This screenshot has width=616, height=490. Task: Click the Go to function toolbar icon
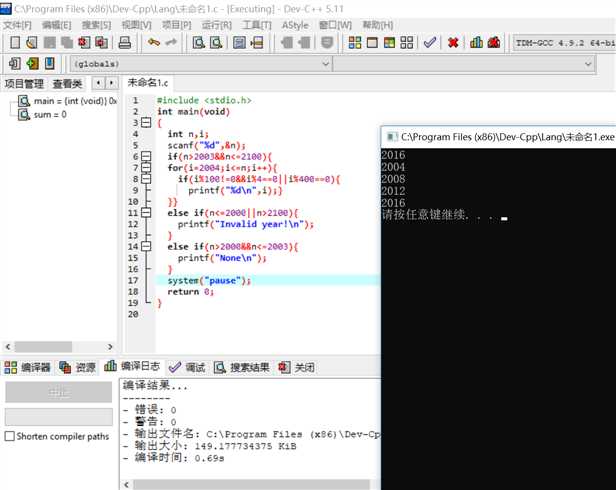pos(239,42)
